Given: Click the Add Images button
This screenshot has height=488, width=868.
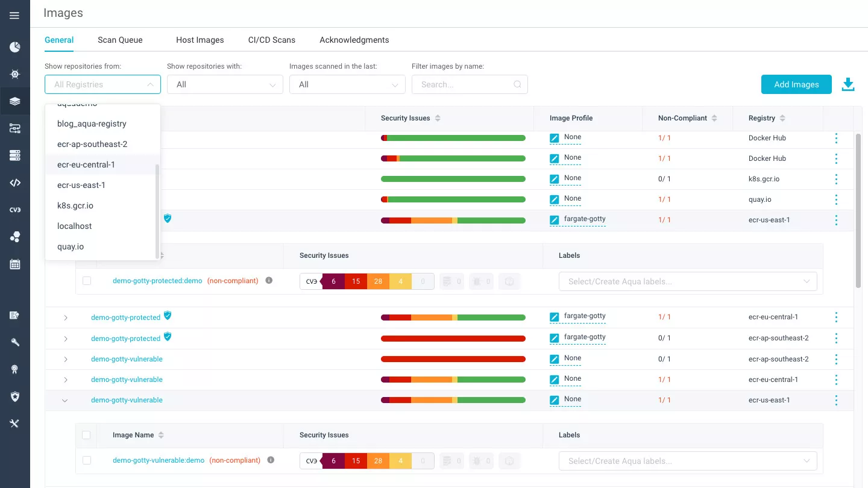Looking at the screenshot, I should click(x=796, y=84).
